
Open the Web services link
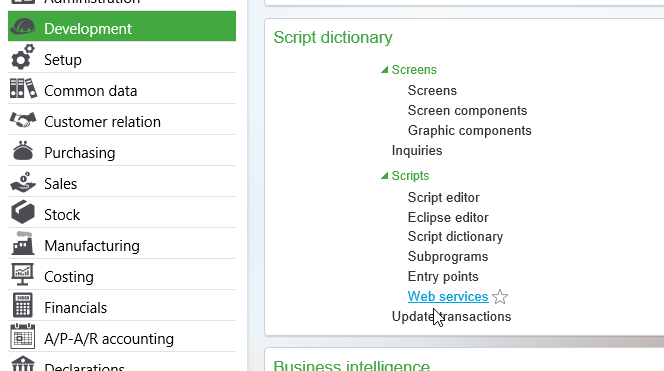448,296
